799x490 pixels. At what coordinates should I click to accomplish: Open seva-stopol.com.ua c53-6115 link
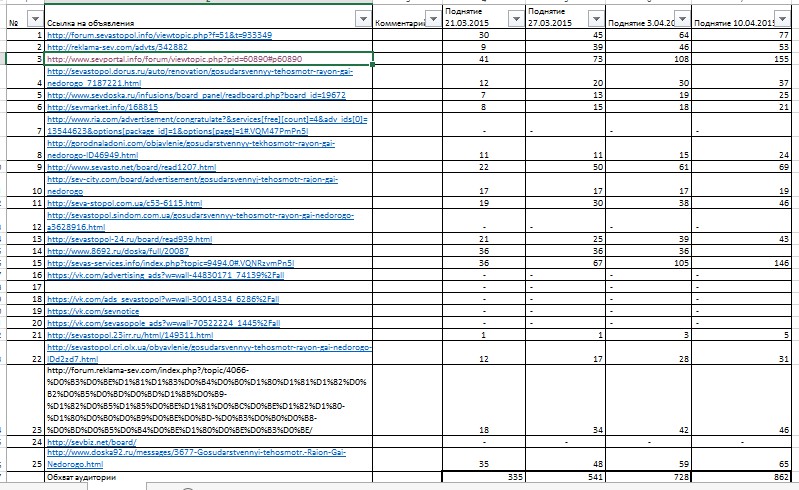point(125,203)
